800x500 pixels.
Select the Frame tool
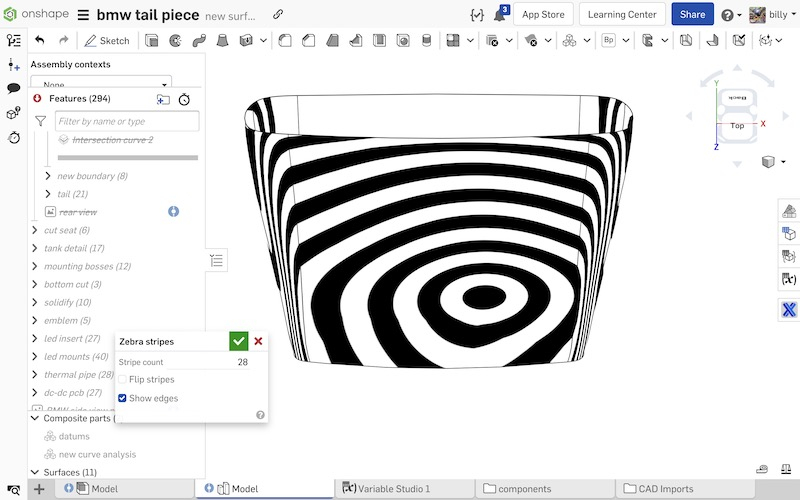[x=647, y=40]
